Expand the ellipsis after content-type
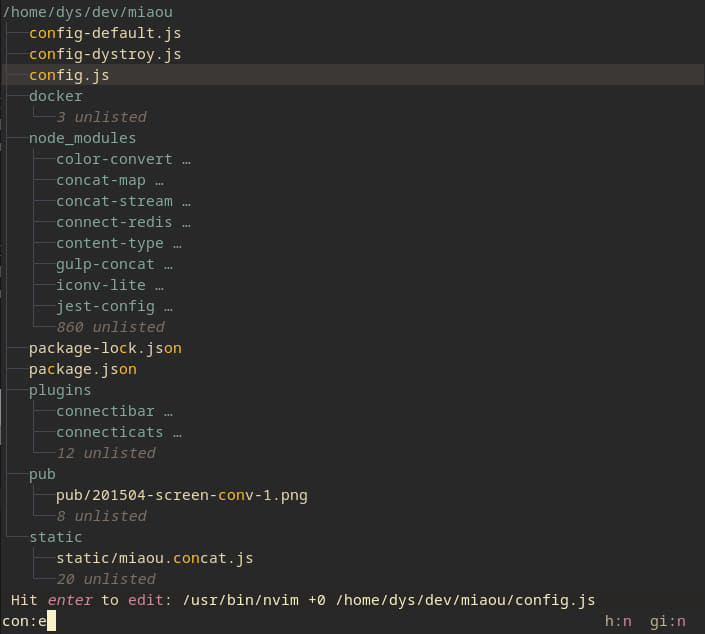This screenshot has width=705, height=634. click(178, 244)
